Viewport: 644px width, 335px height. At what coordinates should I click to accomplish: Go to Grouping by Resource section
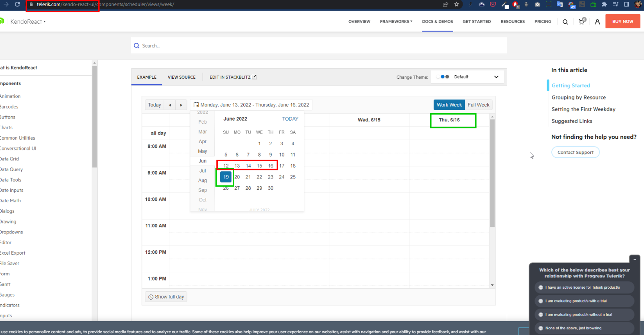(579, 98)
